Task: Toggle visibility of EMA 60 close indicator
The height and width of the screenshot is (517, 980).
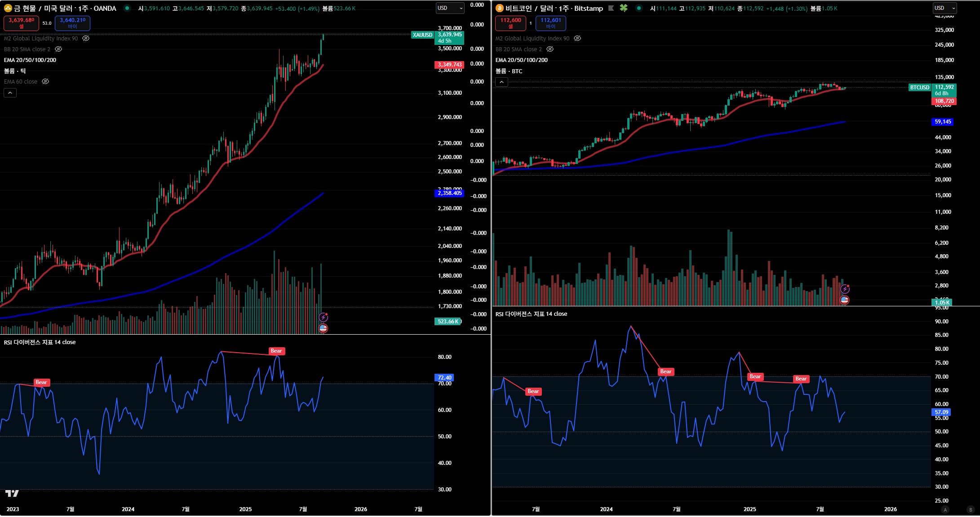Action: coord(45,82)
